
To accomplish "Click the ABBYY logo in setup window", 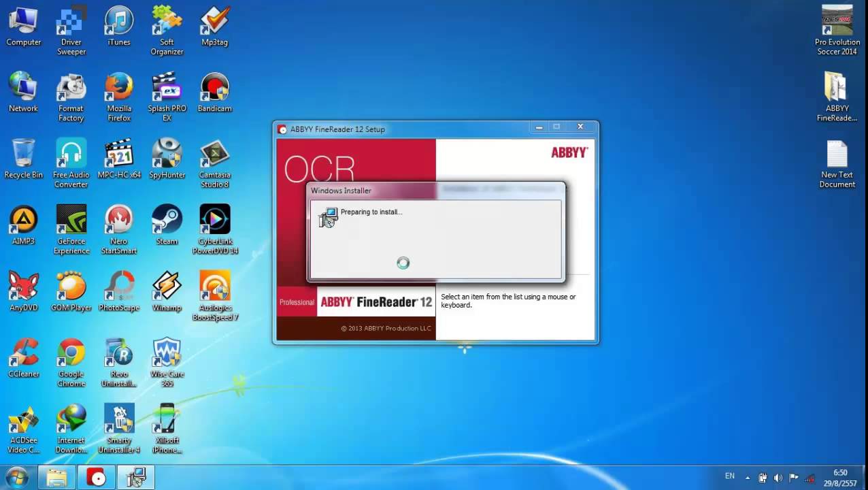I will point(569,152).
